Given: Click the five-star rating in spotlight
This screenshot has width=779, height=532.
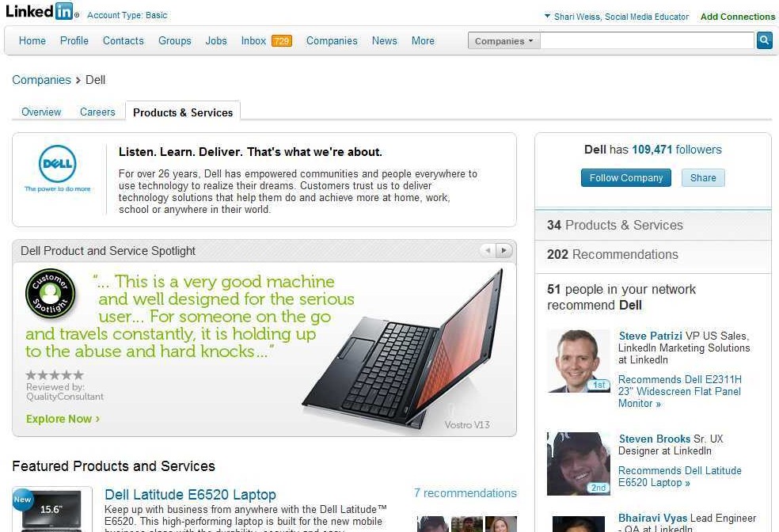Looking at the screenshot, I should [55, 375].
